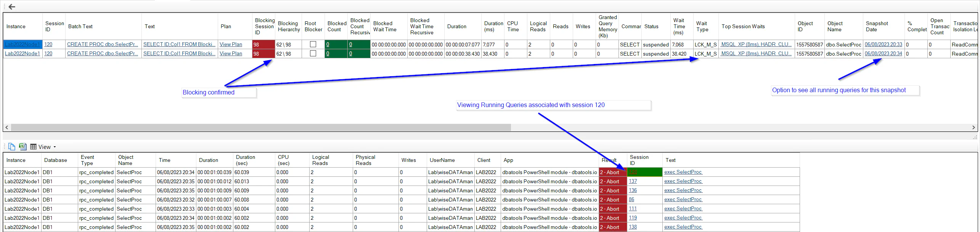Open View Plan link in first row

[x=231, y=45]
